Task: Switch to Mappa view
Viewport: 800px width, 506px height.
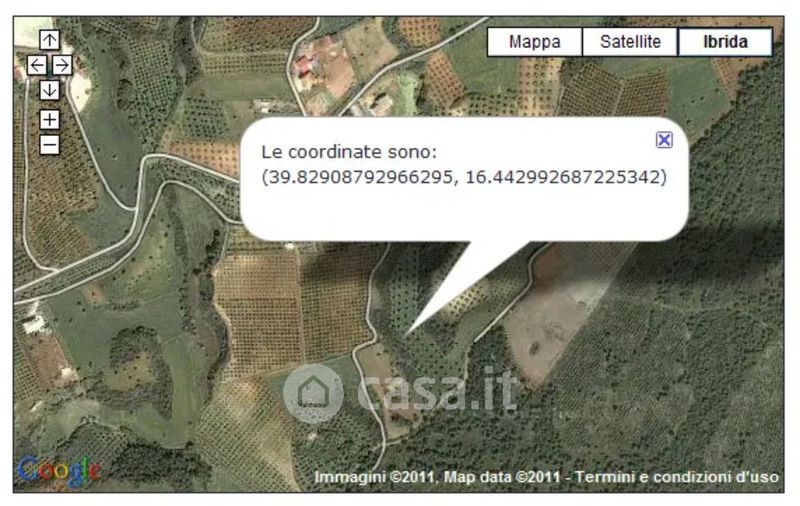Action: pos(534,42)
